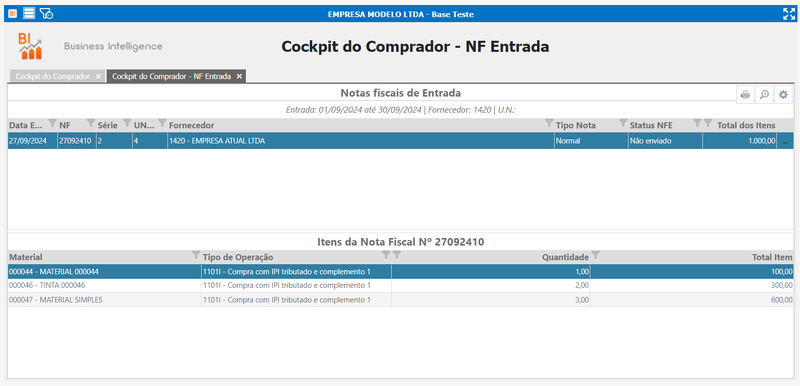Click the quantity 2,00 cell
800x386 pixels.
point(491,286)
